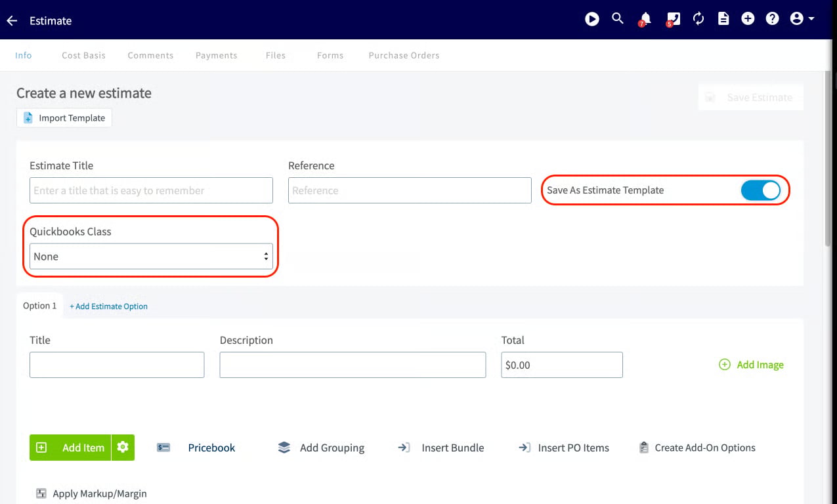Click Add Grouping
This screenshot has height=504, width=837.
click(321, 448)
